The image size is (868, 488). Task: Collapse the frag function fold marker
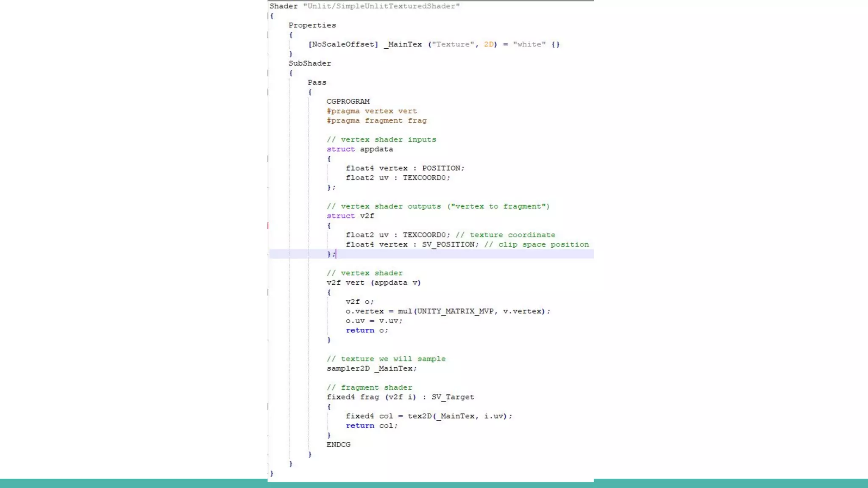coord(268,407)
